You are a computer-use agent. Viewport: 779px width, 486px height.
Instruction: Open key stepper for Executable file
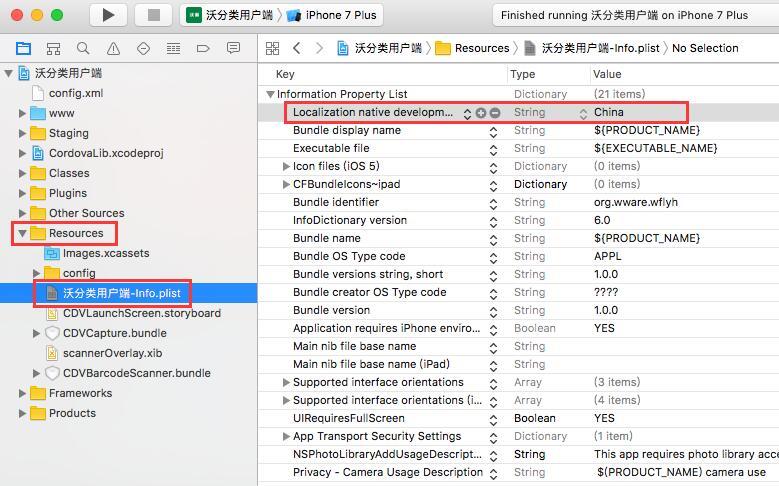[x=493, y=150]
